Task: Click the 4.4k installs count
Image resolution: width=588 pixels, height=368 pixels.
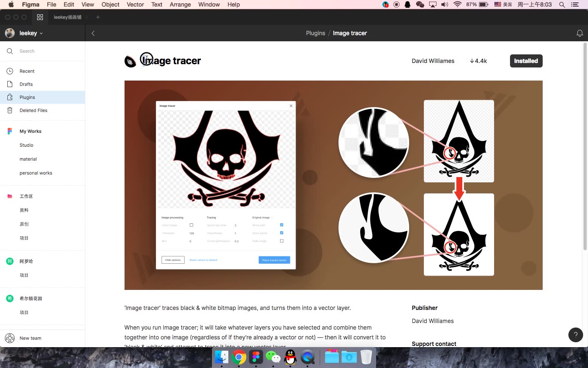Action: (x=478, y=61)
